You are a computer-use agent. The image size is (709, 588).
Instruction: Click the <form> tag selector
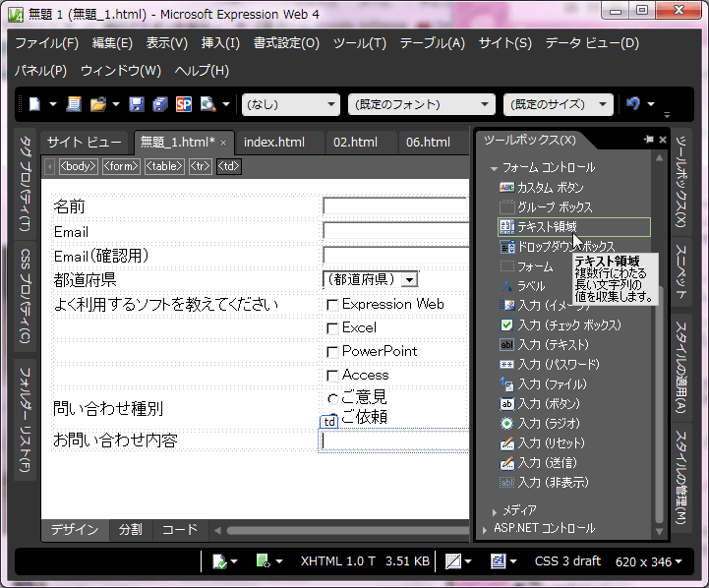coord(121,166)
